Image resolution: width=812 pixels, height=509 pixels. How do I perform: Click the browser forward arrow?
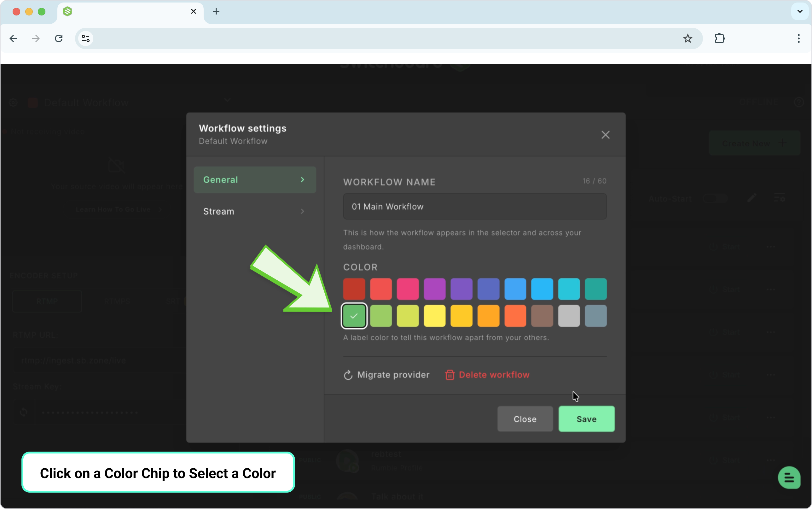click(x=36, y=38)
